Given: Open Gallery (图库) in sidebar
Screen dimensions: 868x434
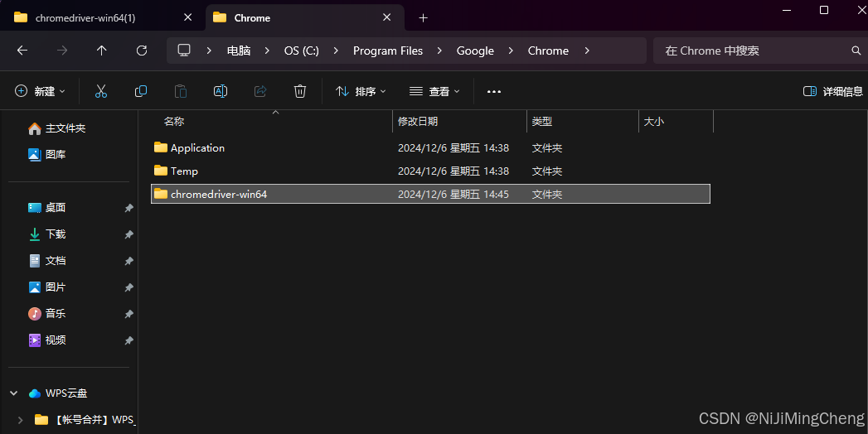Looking at the screenshot, I should [x=47, y=155].
